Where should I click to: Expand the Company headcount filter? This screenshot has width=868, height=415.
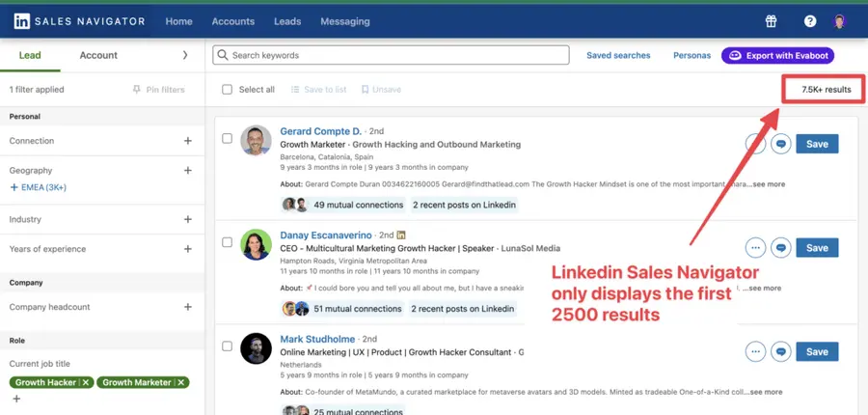point(188,307)
